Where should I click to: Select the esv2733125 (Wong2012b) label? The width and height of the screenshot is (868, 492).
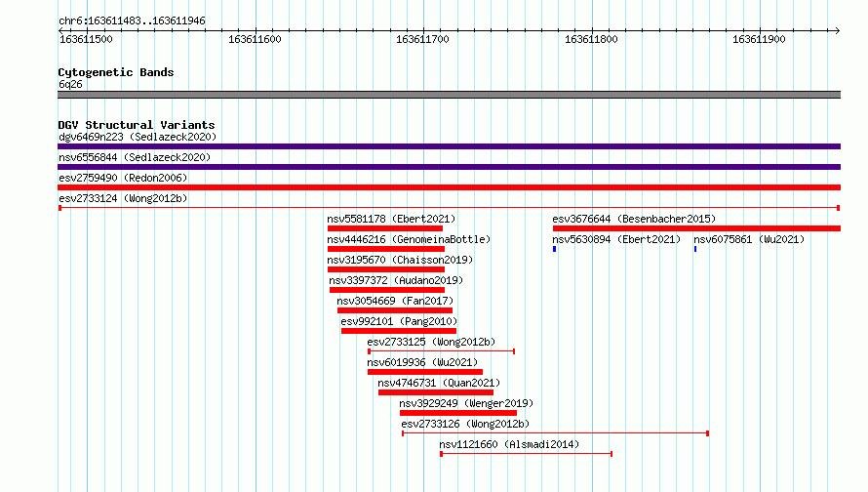pyautogui.click(x=431, y=342)
